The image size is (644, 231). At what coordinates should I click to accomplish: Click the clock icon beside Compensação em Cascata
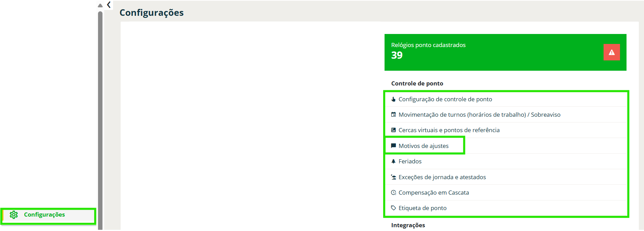click(x=393, y=193)
